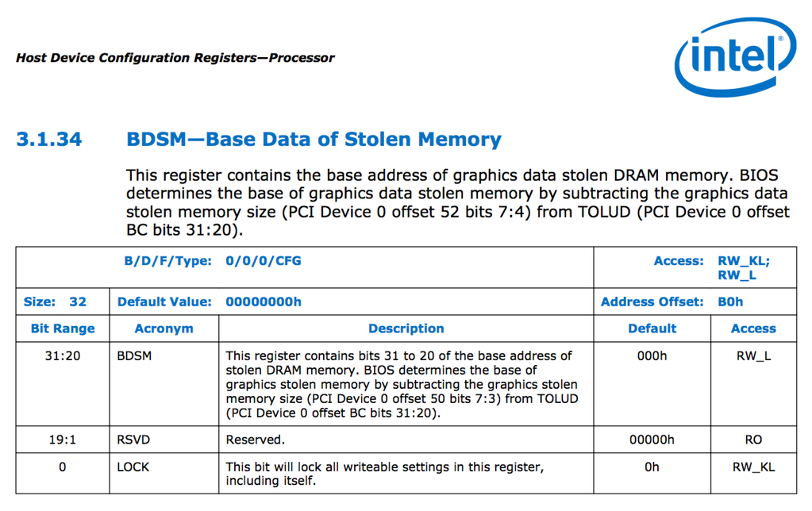Screen dimensions: 812x511
Task: Select the LOCK acronym cell
Action: (x=133, y=467)
